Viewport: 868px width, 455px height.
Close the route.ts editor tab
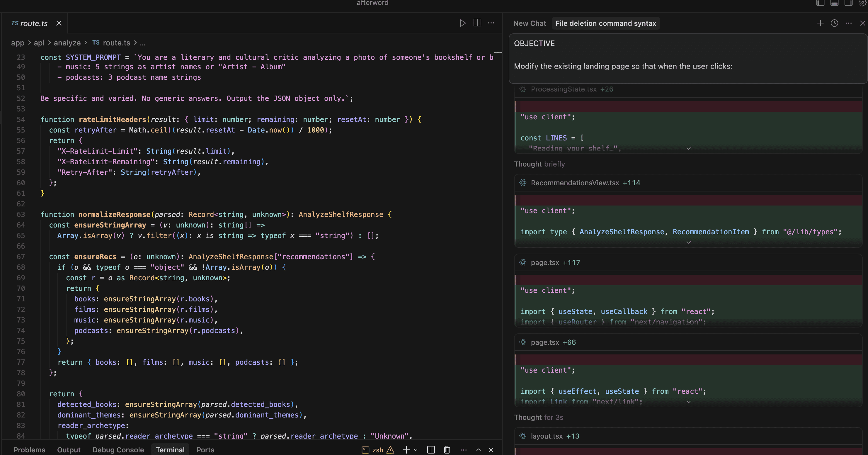click(59, 23)
